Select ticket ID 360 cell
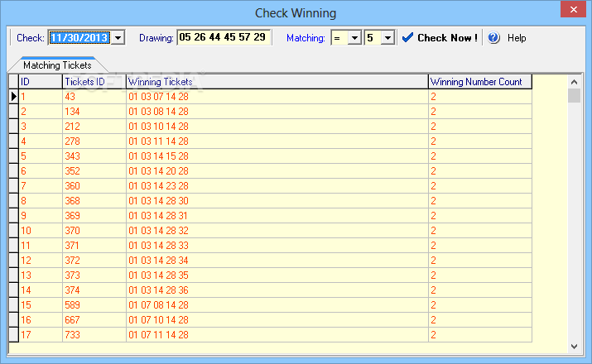Image resolution: width=592 pixels, height=364 pixels. pos(94,186)
